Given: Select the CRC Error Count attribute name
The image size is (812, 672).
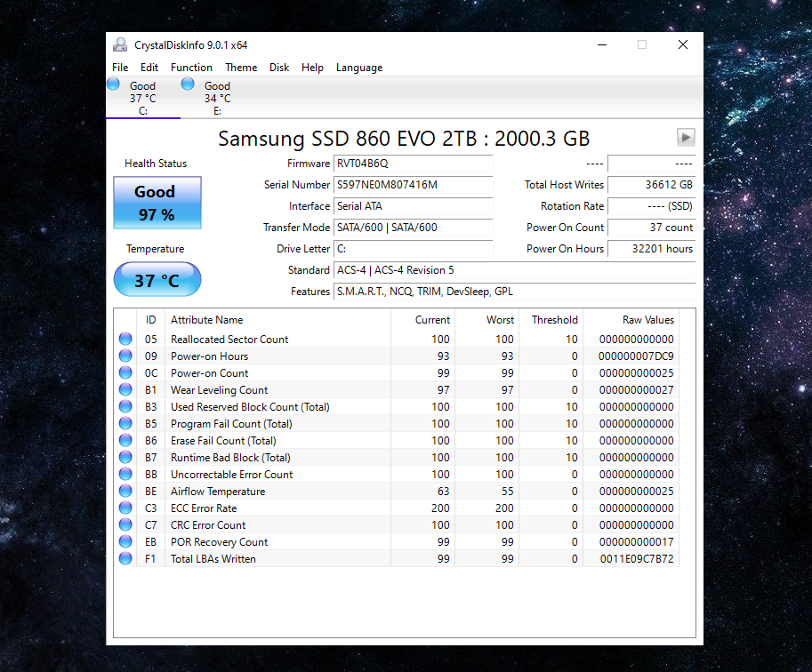Looking at the screenshot, I should [x=208, y=525].
